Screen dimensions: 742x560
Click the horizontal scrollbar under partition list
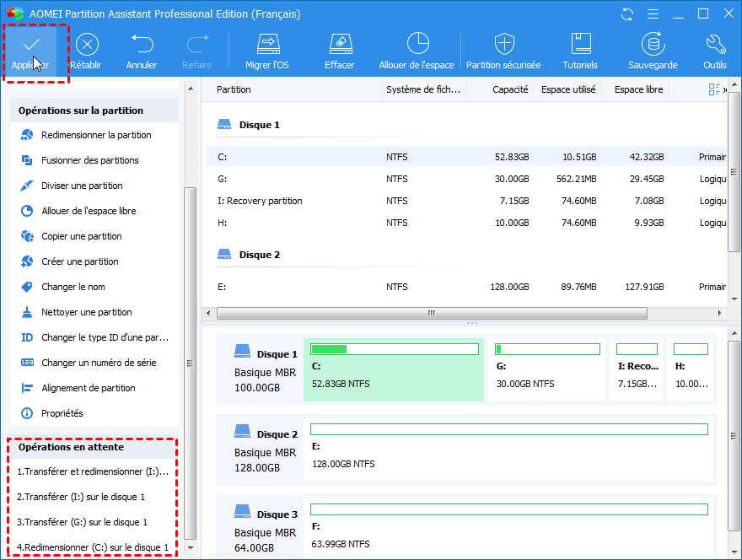tap(432, 313)
